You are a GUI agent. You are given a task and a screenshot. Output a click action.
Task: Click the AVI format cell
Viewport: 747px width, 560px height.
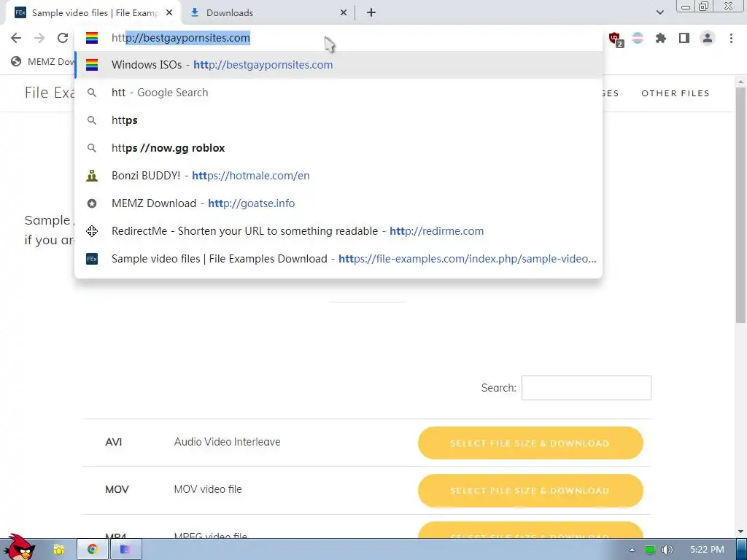[x=113, y=442]
